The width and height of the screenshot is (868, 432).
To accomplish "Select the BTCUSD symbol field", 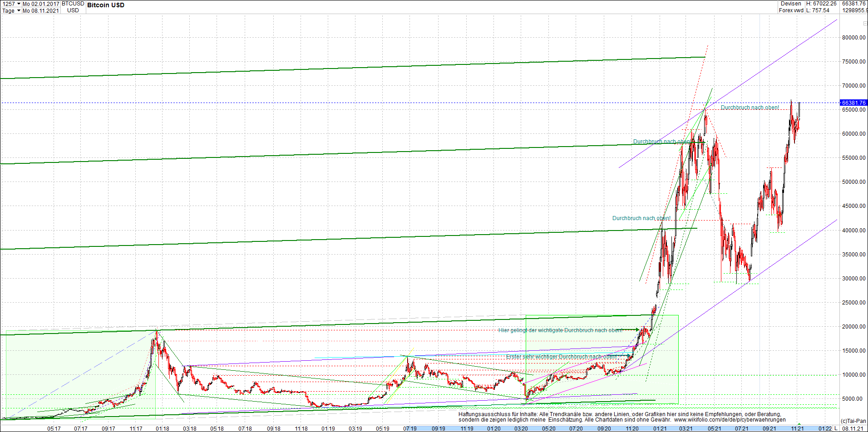I will pyautogui.click(x=73, y=4).
